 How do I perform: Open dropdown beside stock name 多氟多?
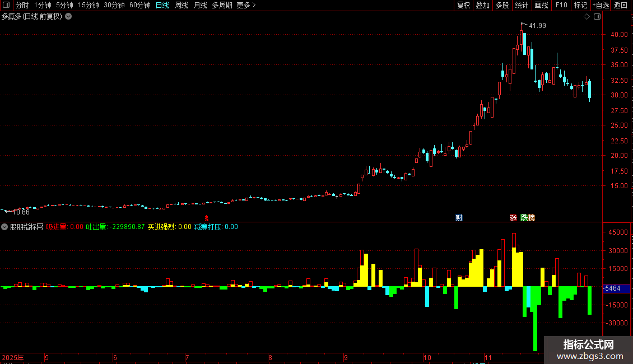[x=69, y=17]
